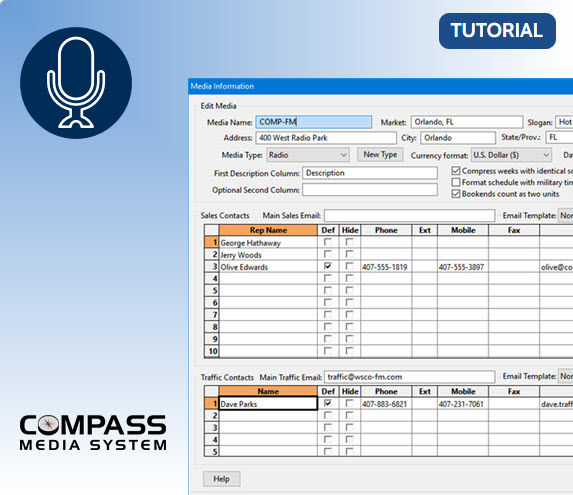The height and width of the screenshot is (495, 573).
Task: Select the Traffic Contacts Name column header
Action: (x=268, y=391)
